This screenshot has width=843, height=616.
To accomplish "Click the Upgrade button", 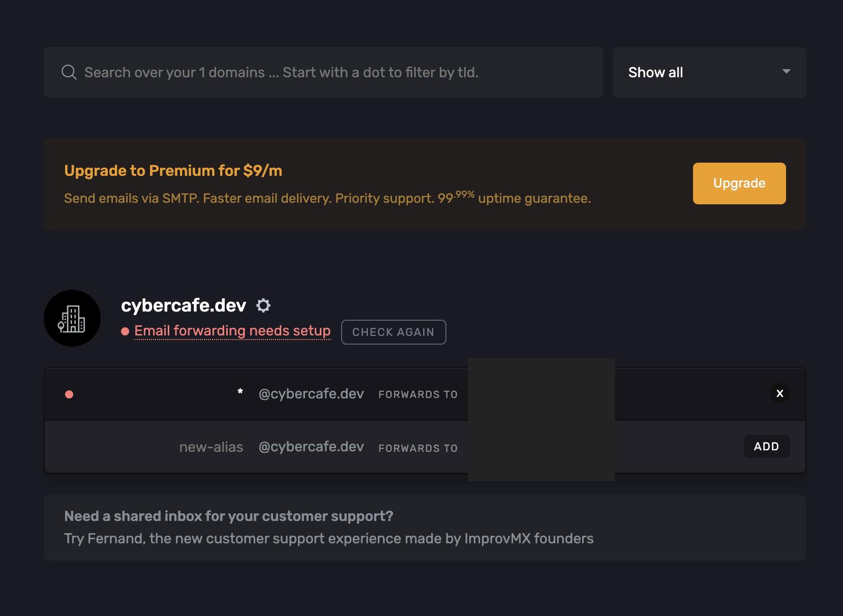I will coord(739,183).
